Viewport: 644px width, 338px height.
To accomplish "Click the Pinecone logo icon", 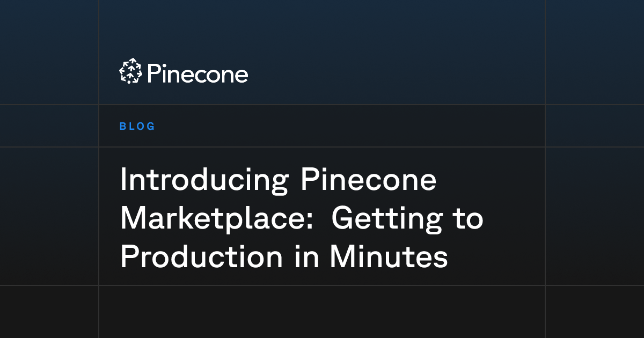I will (x=130, y=71).
